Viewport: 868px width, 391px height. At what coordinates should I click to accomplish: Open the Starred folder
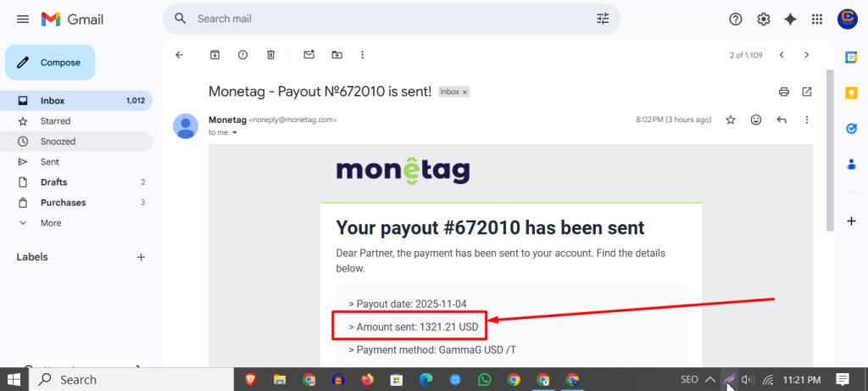tap(76, 121)
